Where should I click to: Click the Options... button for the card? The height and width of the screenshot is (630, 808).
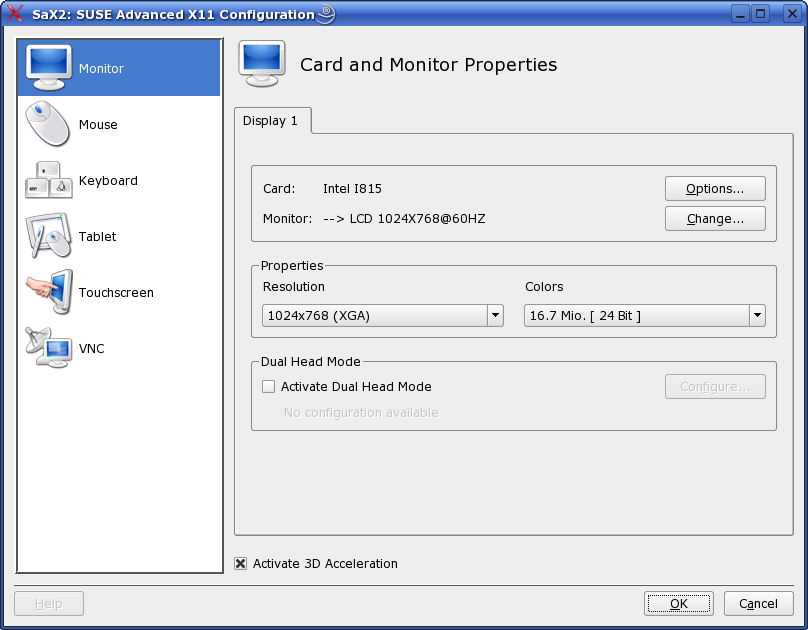(715, 189)
